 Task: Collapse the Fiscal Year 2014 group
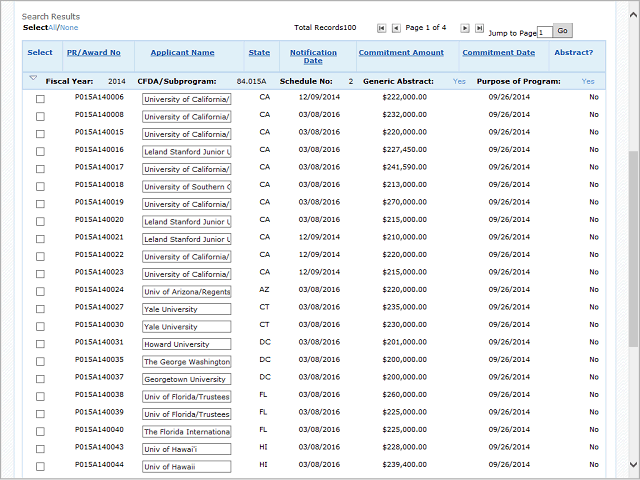point(33,78)
